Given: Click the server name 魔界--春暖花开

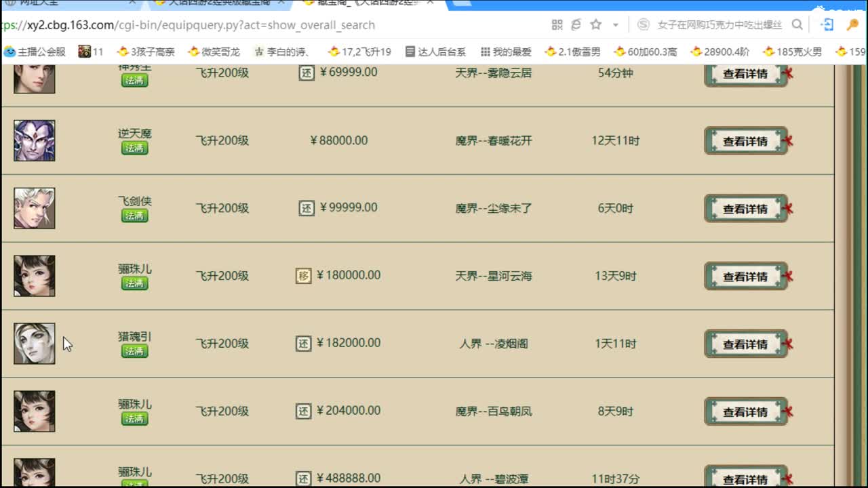Looking at the screenshot, I should (494, 141).
